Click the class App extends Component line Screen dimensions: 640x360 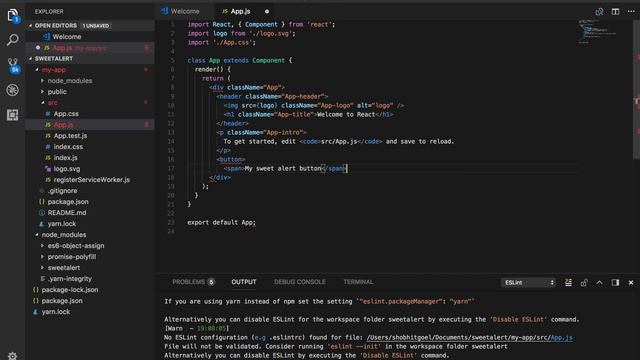click(240, 60)
